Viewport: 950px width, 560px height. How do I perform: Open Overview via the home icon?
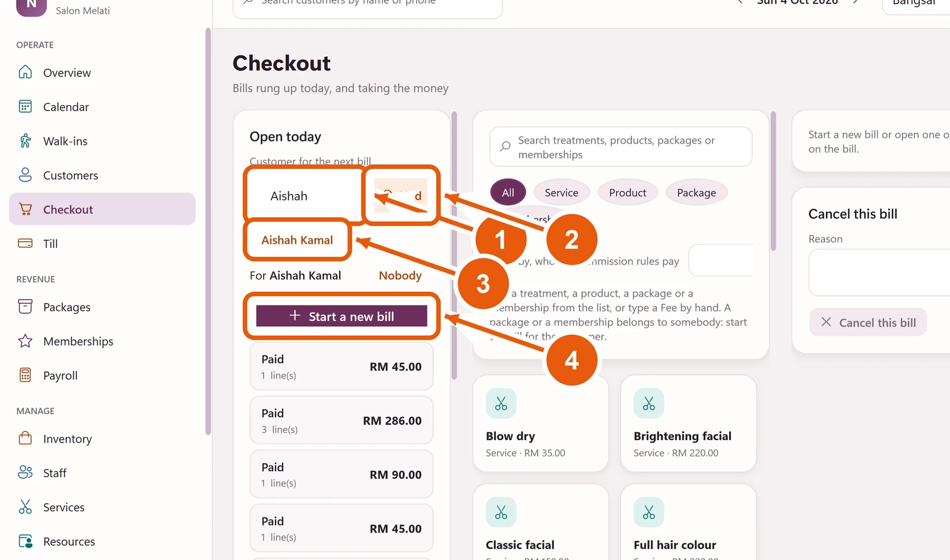pyautogui.click(x=25, y=72)
